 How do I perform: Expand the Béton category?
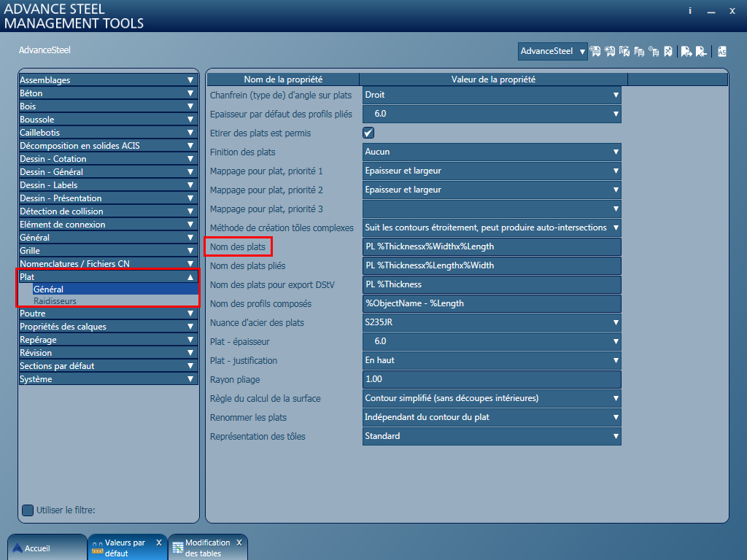click(108, 93)
